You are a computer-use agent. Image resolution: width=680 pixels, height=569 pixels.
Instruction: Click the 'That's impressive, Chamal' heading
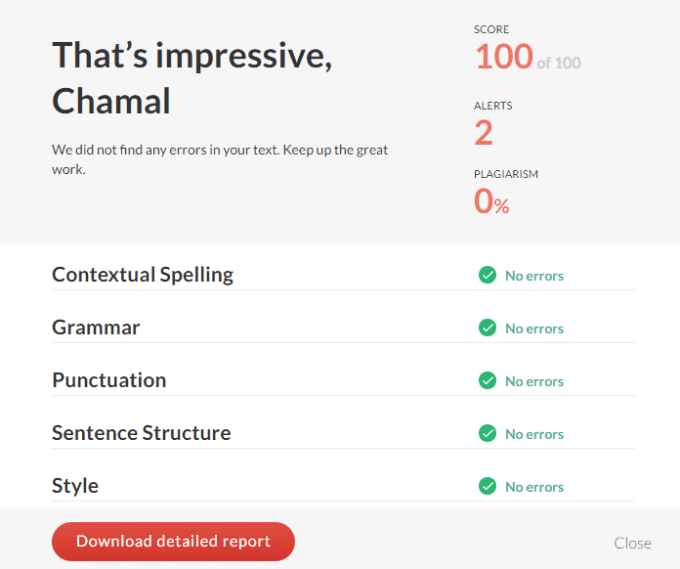(x=192, y=77)
